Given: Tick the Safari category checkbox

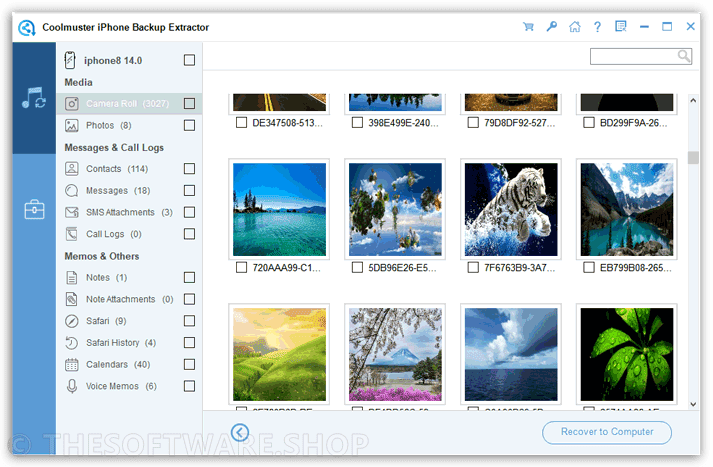Looking at the screenshot, I should click(189, 321).
